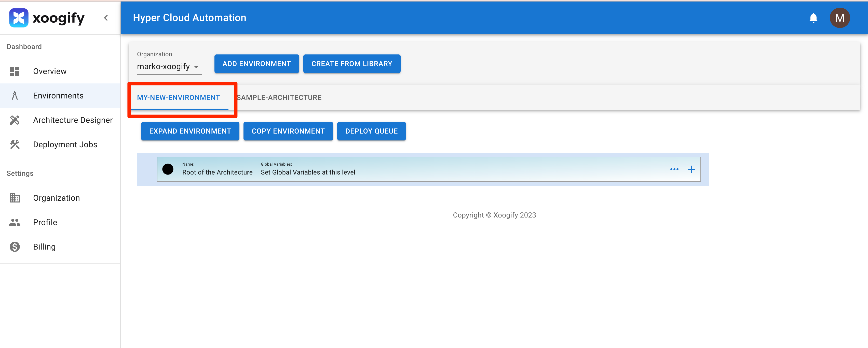Open Profile settings page

pyautogui.click(x=45, y=223)
